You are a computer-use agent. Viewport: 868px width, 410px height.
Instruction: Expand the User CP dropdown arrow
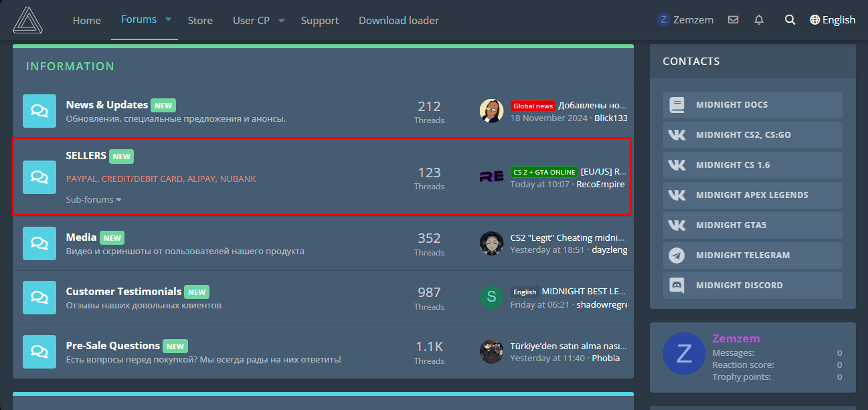(282, 21)
